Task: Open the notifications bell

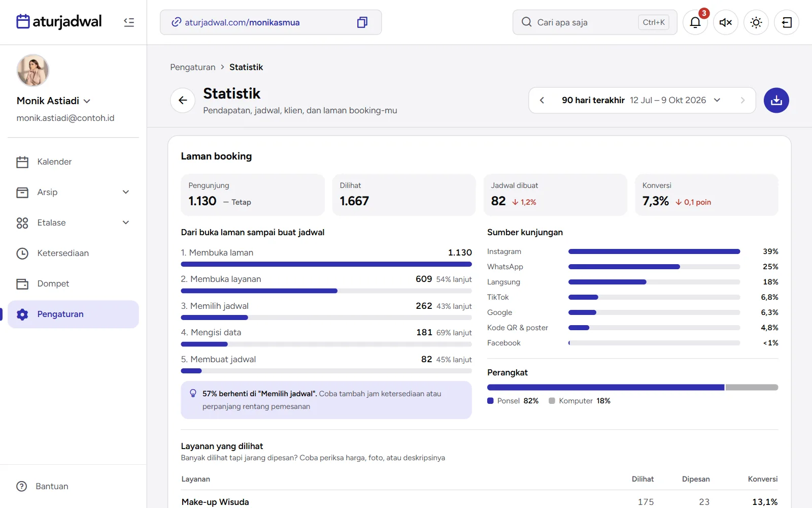Action: 695,22
